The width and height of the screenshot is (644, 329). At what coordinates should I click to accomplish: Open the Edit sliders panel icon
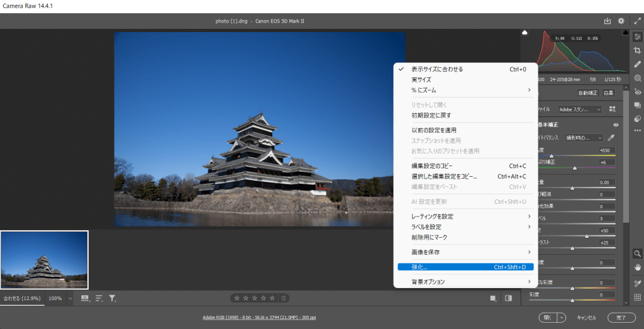pos(637,36)
